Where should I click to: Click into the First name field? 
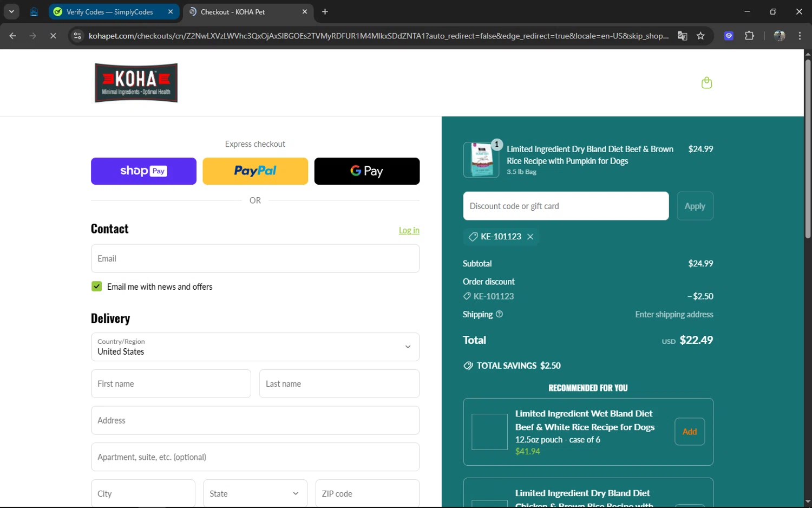171,383
